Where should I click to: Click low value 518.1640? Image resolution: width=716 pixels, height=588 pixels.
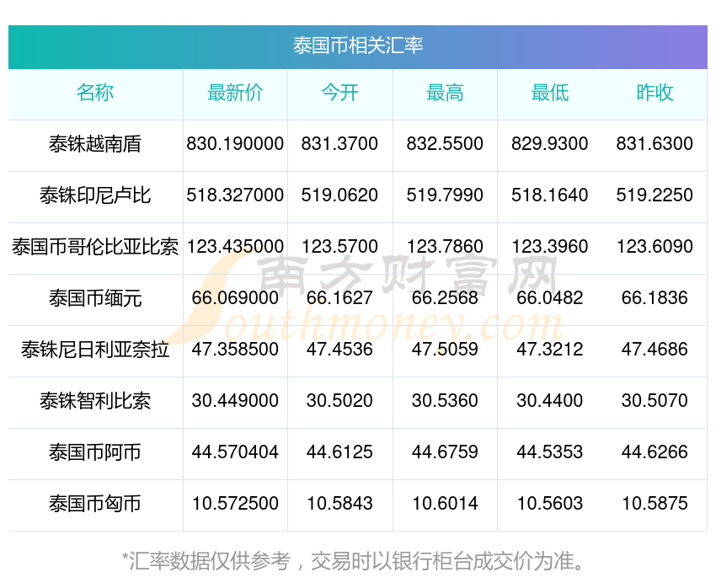pos(550,195)
